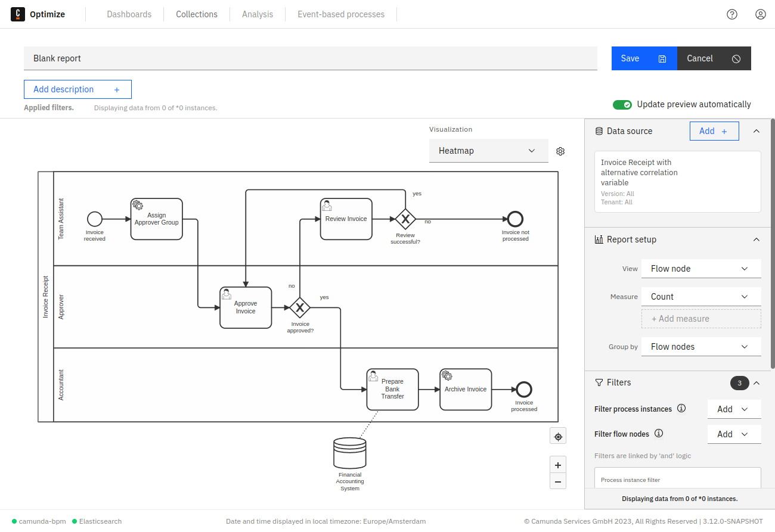Zoom into the diagram with the plus icon
This screenshot has width=775, height=532.
(x=558, y=465)
